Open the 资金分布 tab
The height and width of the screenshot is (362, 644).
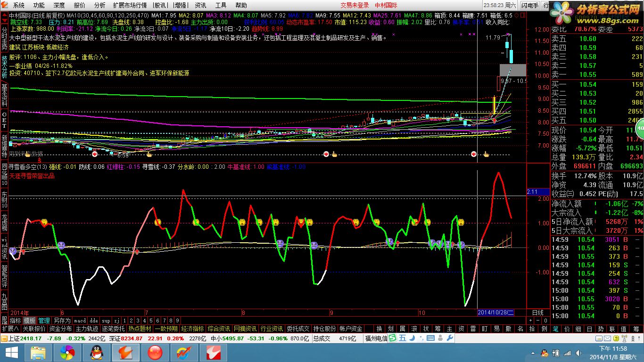coord(60,329)
